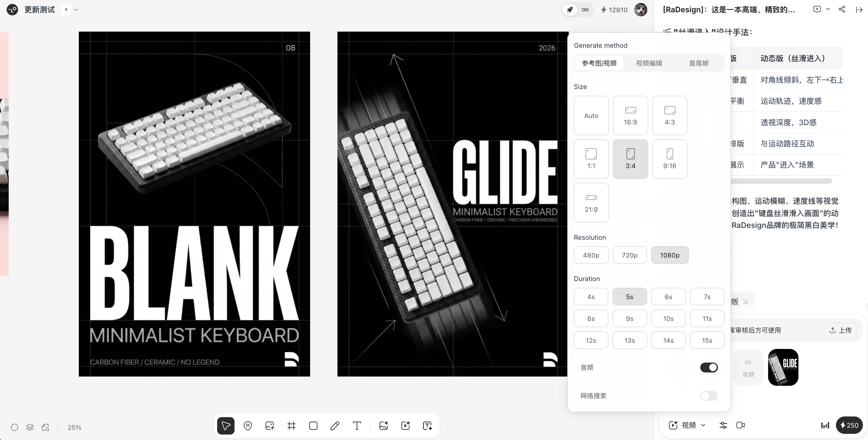
Task: Open the layers panel icon
Action: (x=30, y=427)
